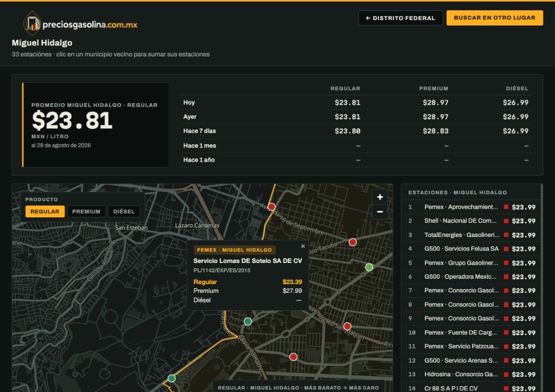The image size is (555, 392).
Task: Click the Hoy Regular price $23.81
Action: click(347, 102)
